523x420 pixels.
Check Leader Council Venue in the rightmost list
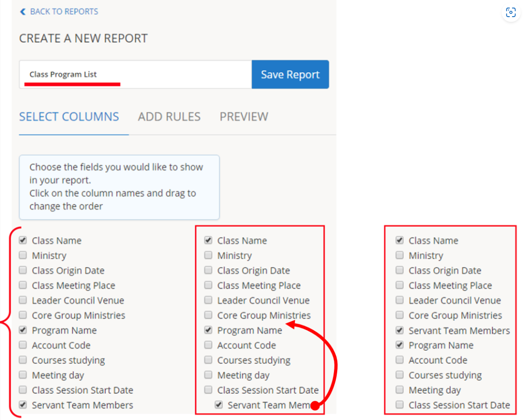pos(399,300)
